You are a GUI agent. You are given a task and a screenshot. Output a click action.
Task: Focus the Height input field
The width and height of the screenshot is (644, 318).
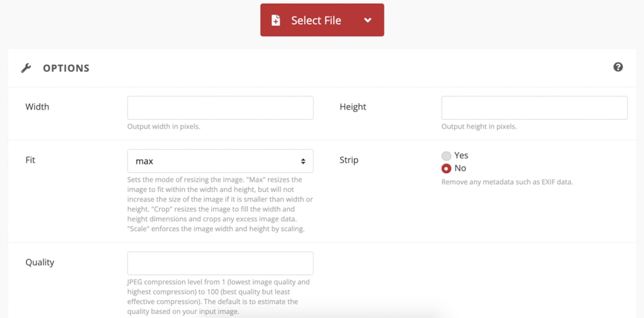(535, 108)
